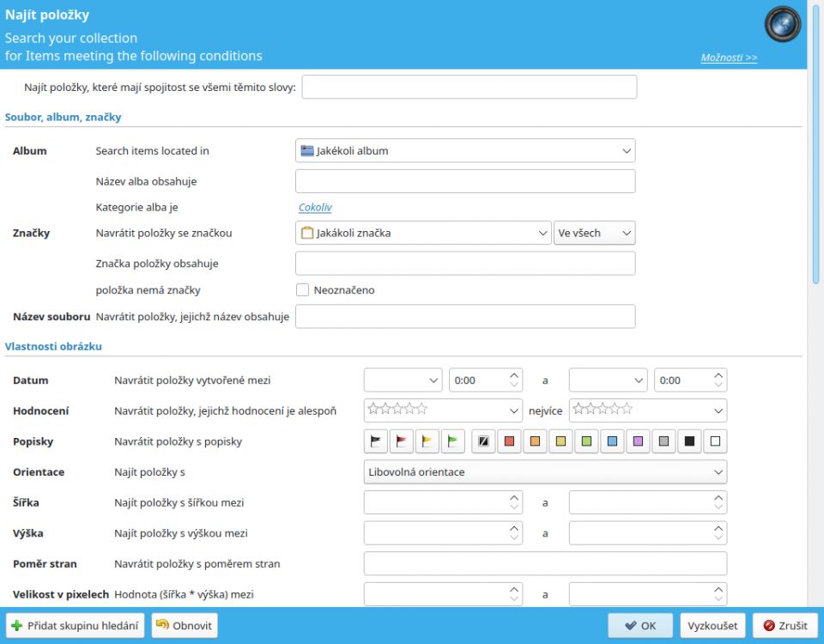
Task: Click the Vlastnosti obrázku section header
Action: 53,346
